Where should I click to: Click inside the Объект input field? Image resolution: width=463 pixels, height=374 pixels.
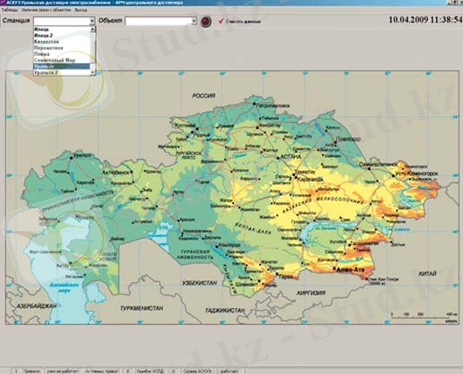[158, 21]
